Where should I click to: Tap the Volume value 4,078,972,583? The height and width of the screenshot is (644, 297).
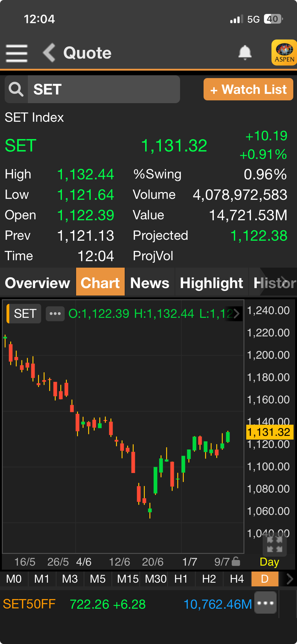tap(240, 195)
